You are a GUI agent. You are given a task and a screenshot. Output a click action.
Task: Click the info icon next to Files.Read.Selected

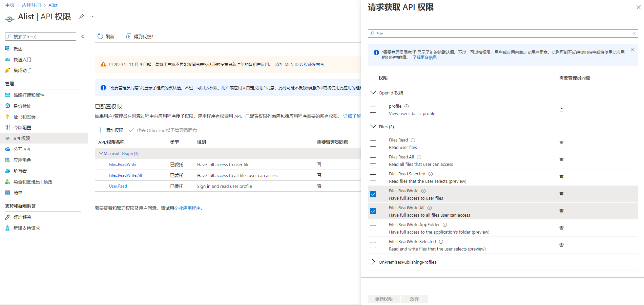(x=431, y=174)
